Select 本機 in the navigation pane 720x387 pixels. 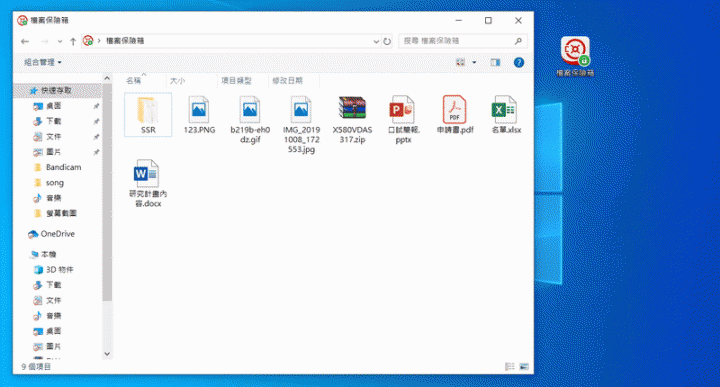coord(48,254)
